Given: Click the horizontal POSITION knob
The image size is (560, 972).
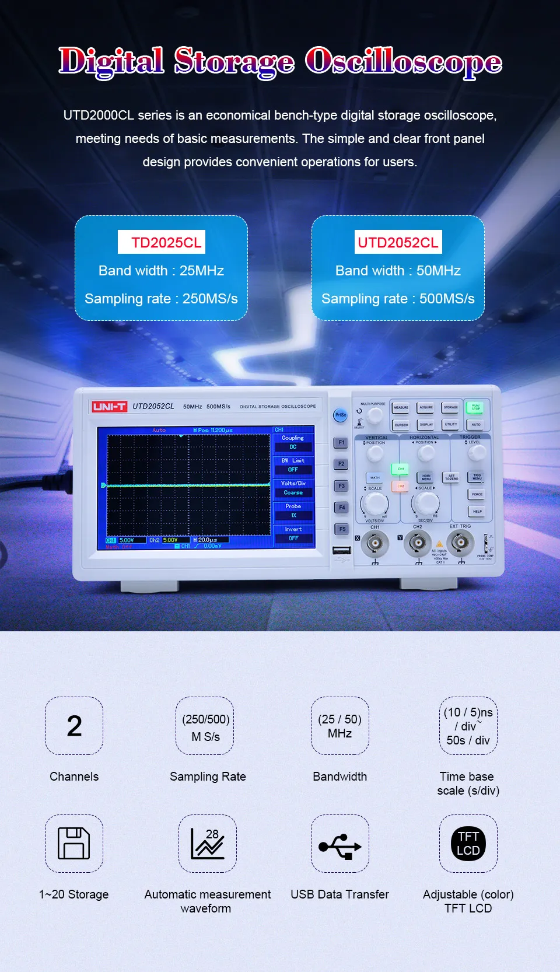Looking at the screenshot, I should [x=425, y=453].
